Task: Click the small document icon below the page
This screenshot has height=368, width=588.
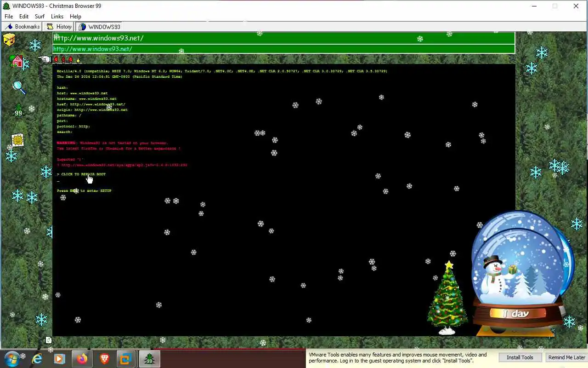Action: pyautogui.click(x=49, y=340)
